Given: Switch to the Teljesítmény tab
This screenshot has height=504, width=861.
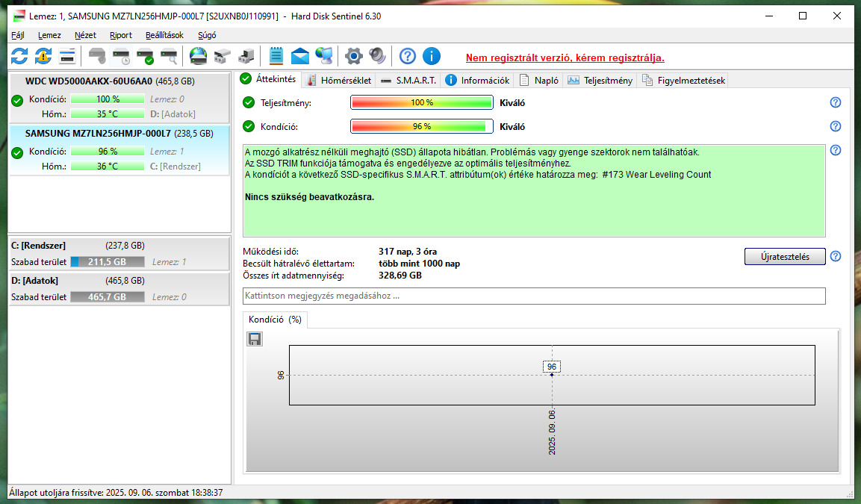Looking at the screenshot, I should 600,80.
